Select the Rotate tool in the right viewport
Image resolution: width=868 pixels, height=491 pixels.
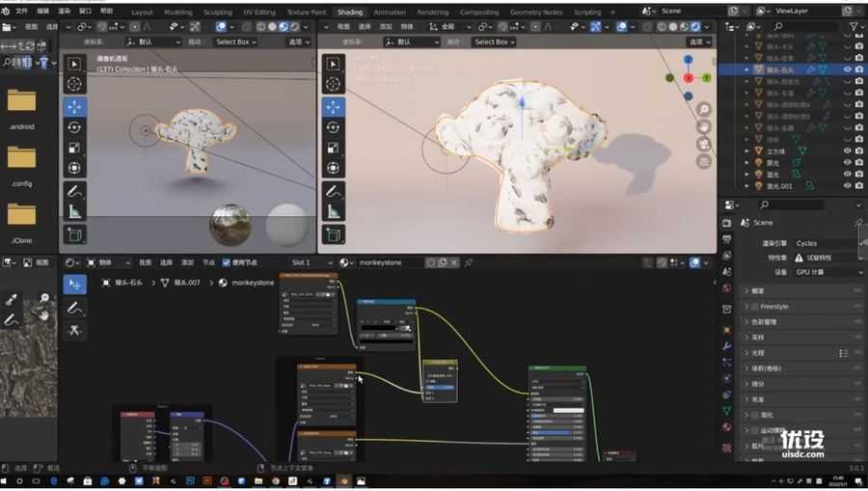click(x=333, y=127)
